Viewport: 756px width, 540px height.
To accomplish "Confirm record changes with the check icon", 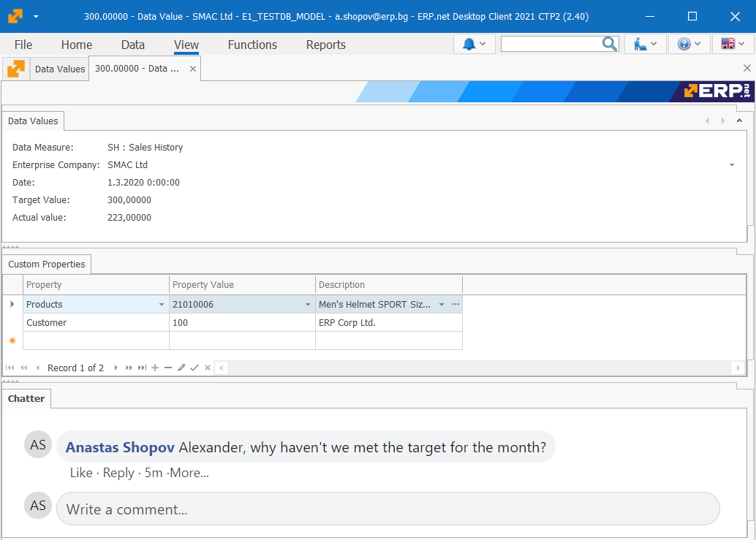I will coord(194,368).
